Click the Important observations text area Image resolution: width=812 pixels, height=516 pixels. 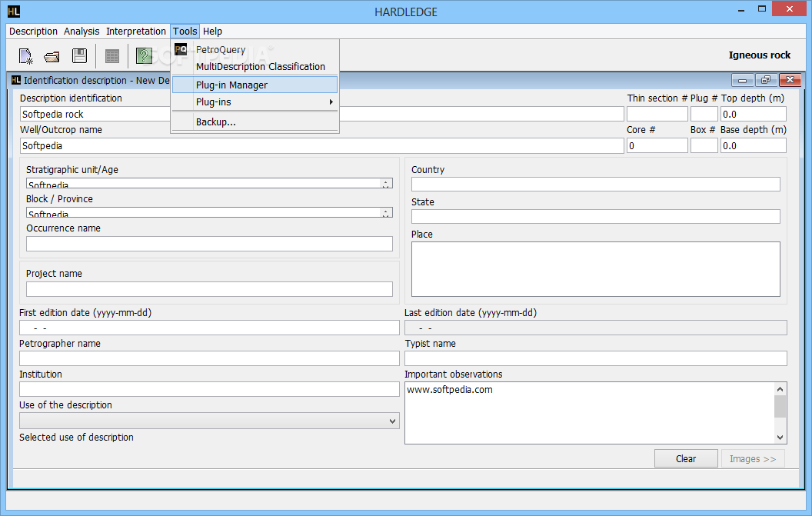pyautogui.click(x=589, y=413)
